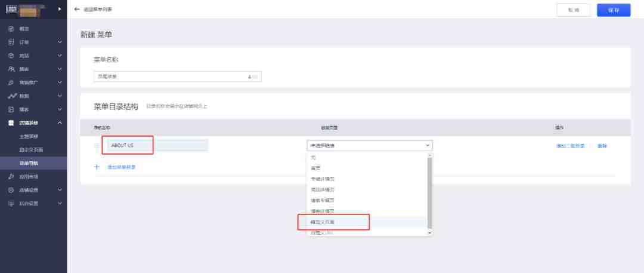
Task: Choose 博客专辑页 option in link dropdown
Action: point(367,201)
